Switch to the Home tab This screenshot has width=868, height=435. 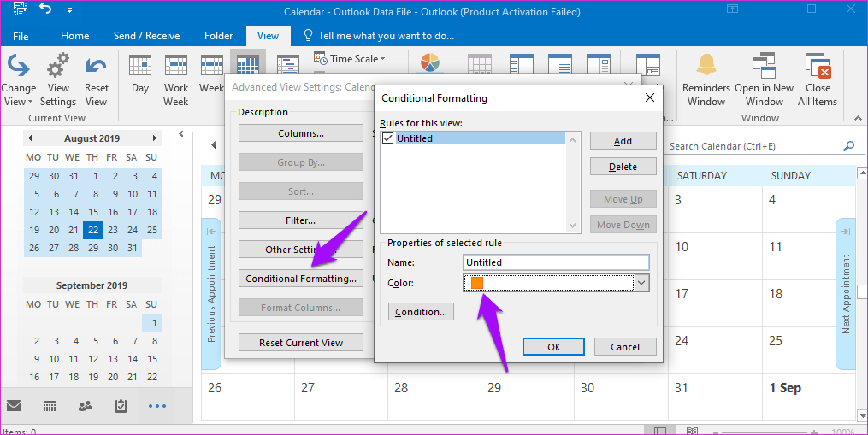[x=74, y=36]
